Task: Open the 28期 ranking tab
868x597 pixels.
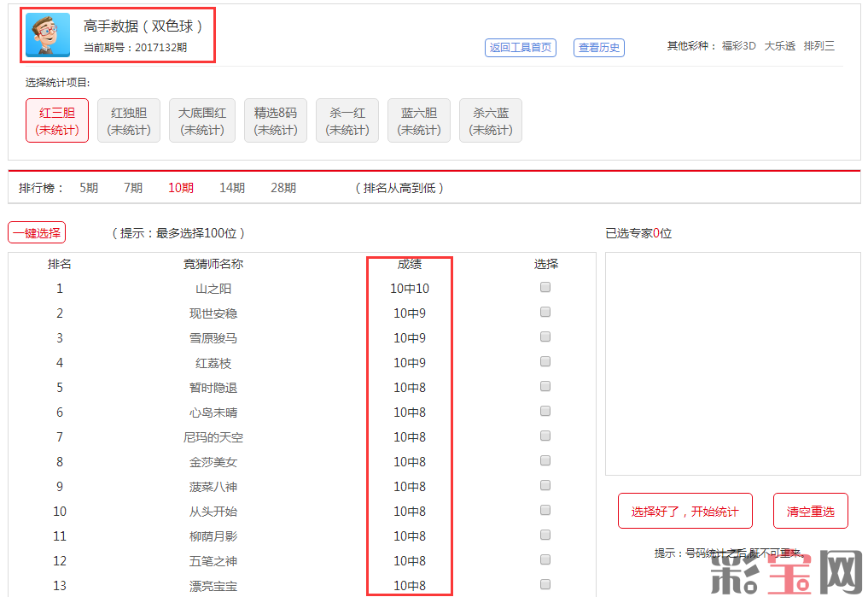Action: (x=283, y=188)
